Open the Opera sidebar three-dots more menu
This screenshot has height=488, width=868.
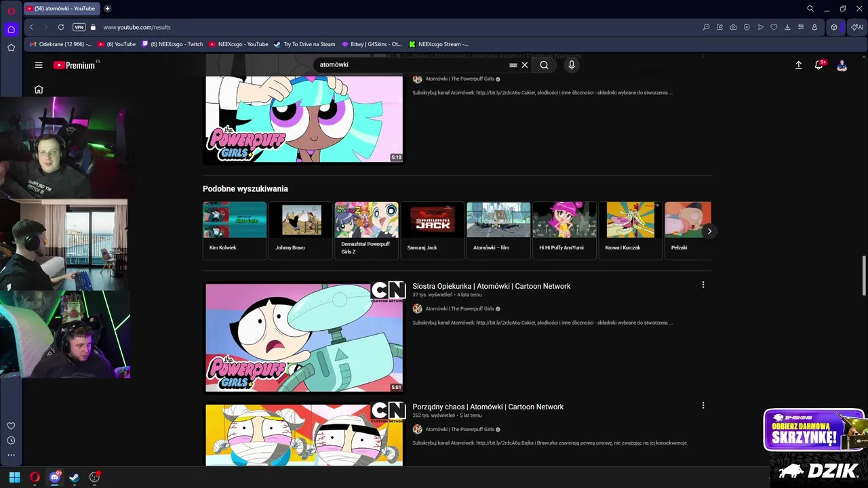[x=11, y=455]
